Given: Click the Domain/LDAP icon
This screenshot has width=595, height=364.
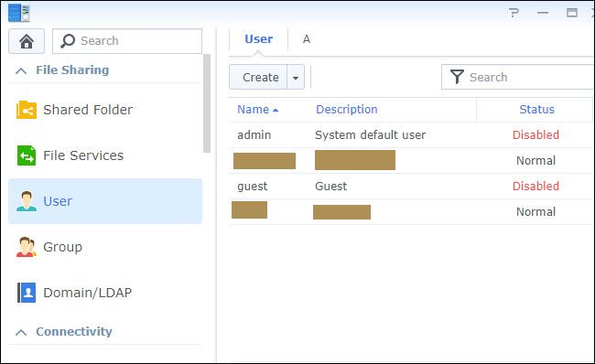Looking at the screenshot, I should 27,293.
